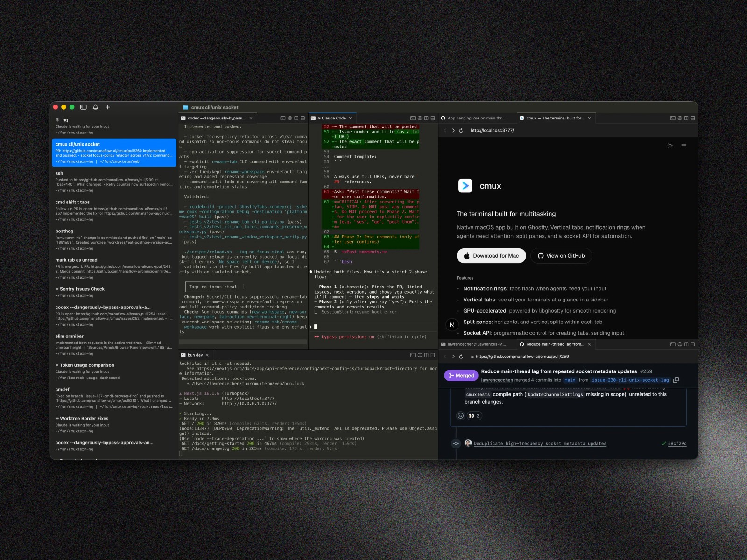Reload the GitHub pull request page

click(x=461, y=357)
